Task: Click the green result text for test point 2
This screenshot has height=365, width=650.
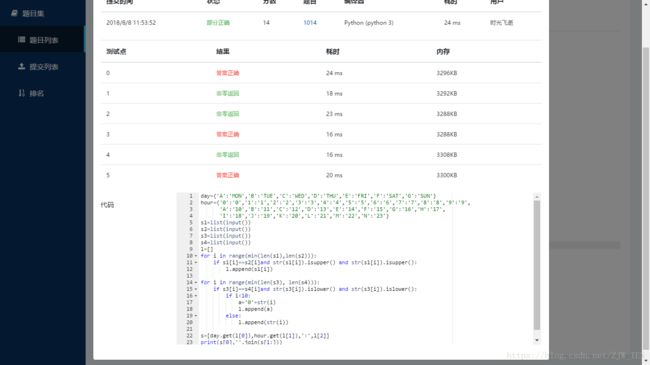Action: coord(228,114)
